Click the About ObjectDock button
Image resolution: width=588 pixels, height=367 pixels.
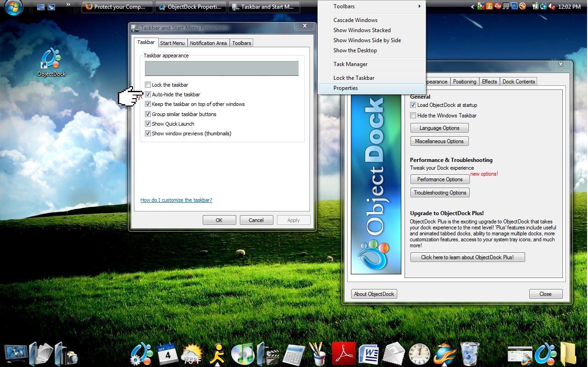[374, 294]
